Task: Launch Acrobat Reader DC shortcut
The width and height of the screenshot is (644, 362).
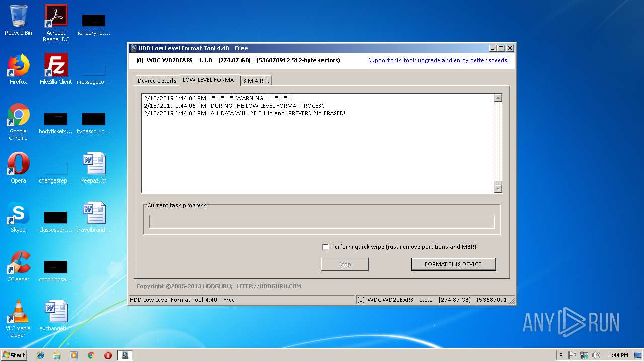Action: click(56, 23)
